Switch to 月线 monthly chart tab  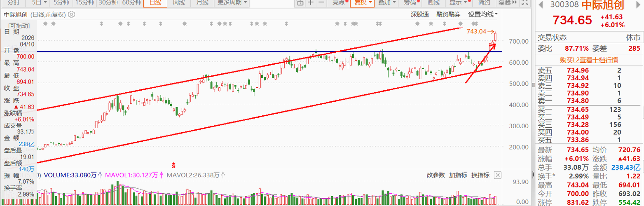coord(202,2)
